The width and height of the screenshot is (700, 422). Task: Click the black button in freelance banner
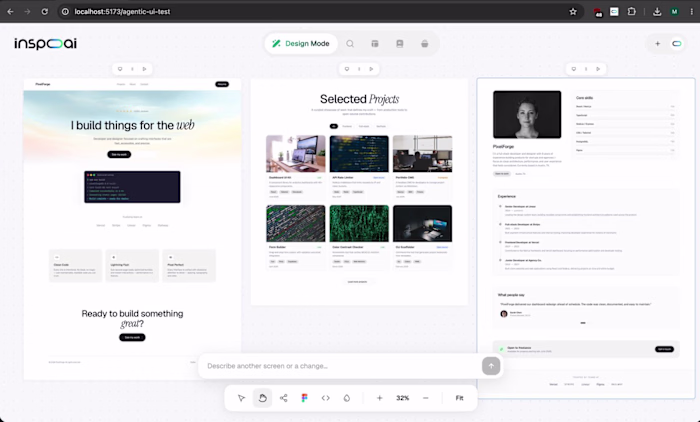[x=664, y=349]
